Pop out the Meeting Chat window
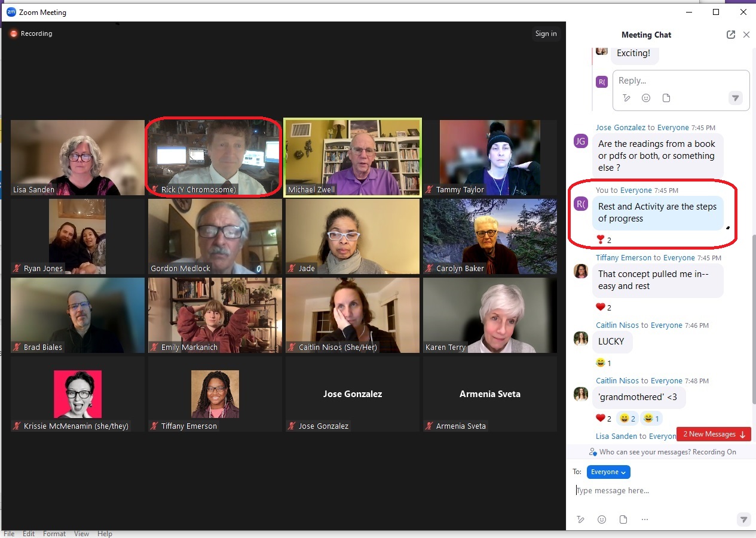The image size is (756, 538). pos(730,35)
